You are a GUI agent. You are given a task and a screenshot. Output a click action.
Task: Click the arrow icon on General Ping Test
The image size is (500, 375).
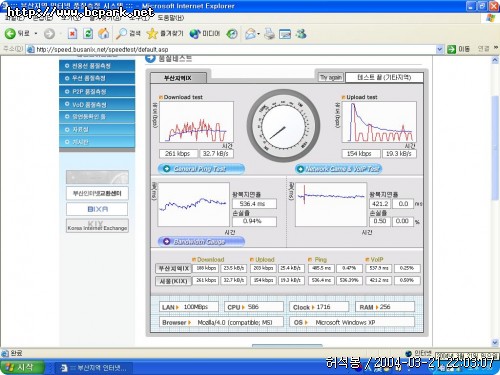(166, 169)
